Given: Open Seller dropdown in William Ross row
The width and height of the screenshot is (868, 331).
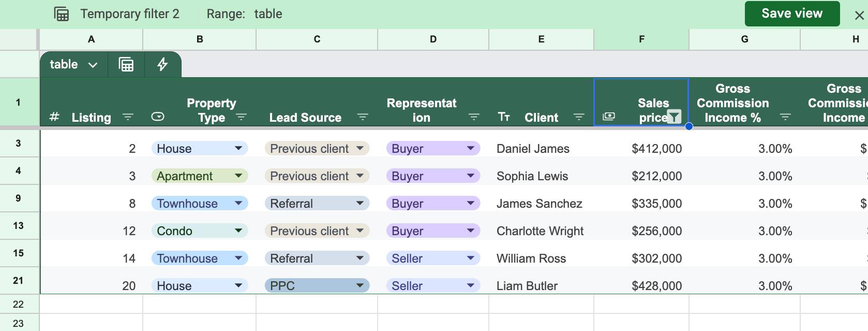Looking at the screenshot, I should click(470, 258).
